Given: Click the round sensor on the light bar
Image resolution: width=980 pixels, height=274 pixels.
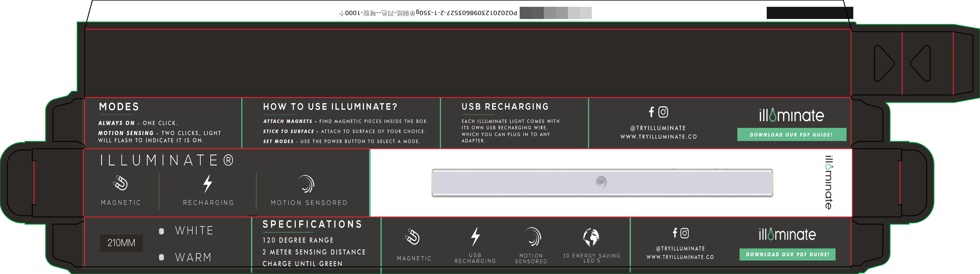Looking at the screenshot, I should (x=601, y=182).
